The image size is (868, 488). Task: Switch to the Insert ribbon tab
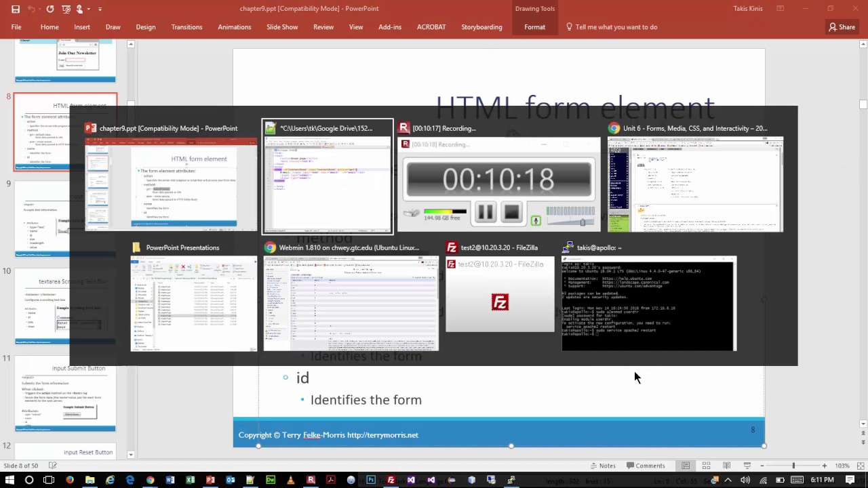[82, 27]
